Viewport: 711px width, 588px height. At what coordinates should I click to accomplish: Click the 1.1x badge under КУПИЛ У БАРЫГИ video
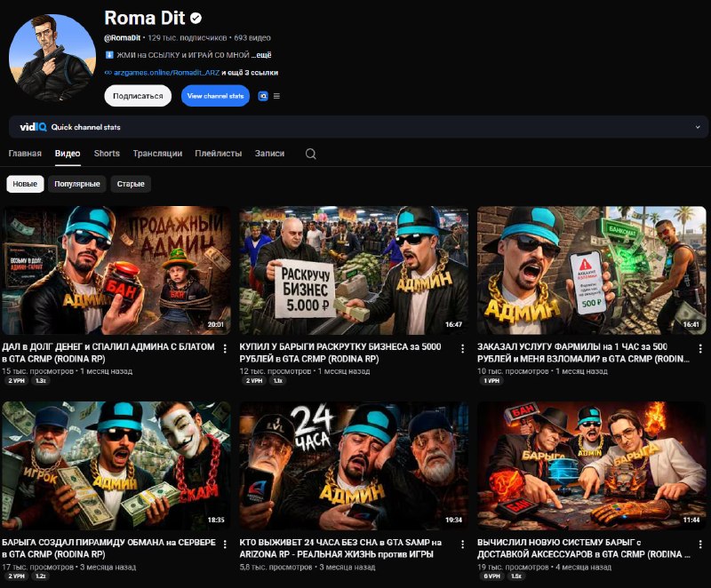[278, 381]
